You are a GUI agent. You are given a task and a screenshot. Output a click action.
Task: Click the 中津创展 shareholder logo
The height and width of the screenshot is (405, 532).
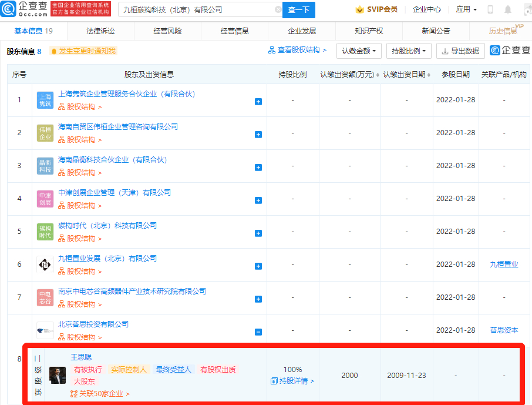(x=45, y=199)
